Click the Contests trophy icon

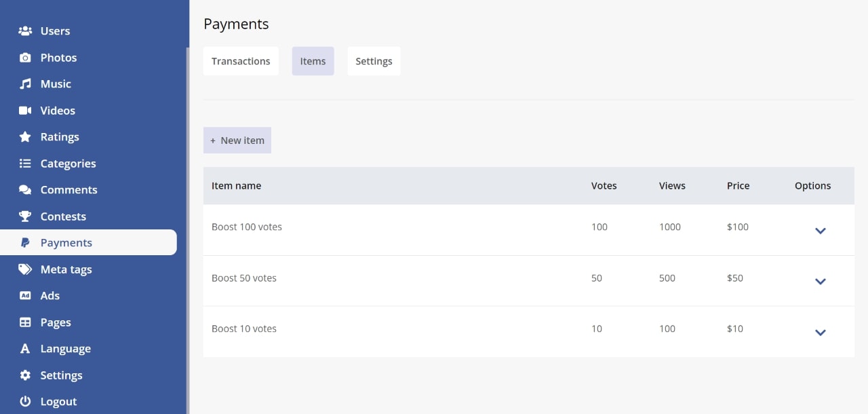[25, 217]
